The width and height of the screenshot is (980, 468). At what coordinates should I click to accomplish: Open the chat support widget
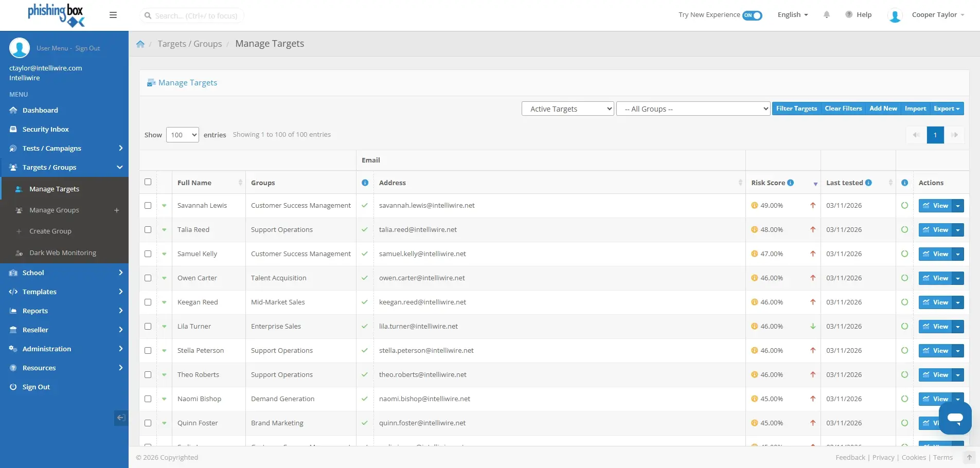tap(955, 418)
